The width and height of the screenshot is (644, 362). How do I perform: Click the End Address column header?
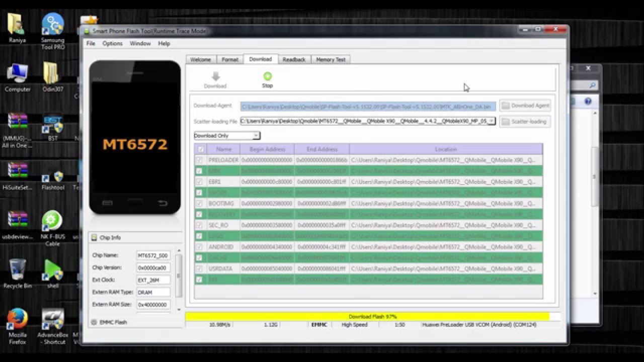(x=322, y=149)
